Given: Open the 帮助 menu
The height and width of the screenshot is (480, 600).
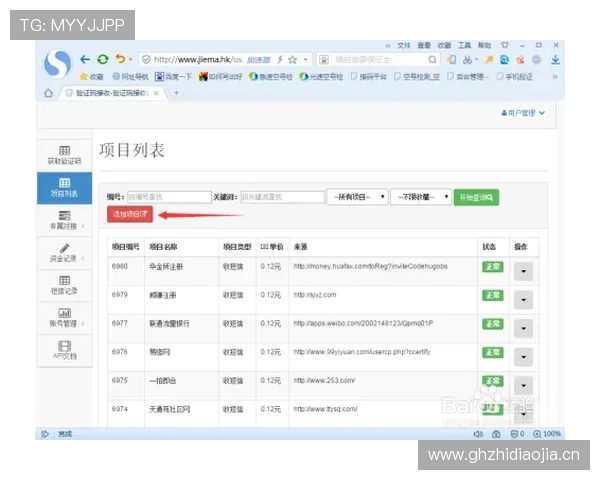Looking at the screenshot, I should tap(484, 45).
